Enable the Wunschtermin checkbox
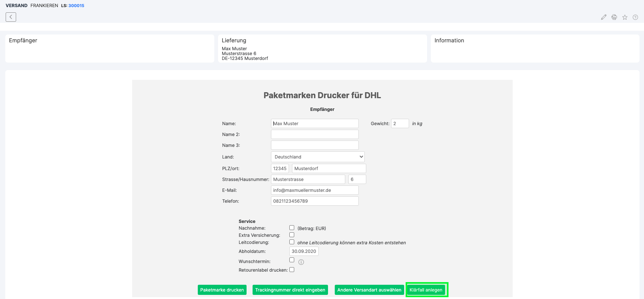The height and width of the screenshot is (299, 644). tap(292, 260)
